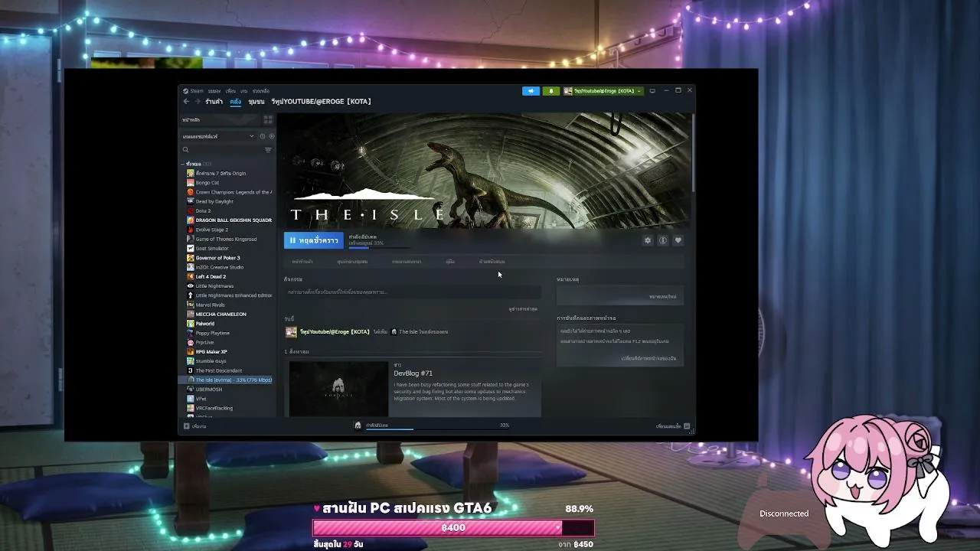Open the DevBlog #71 news thumbnail
The width and height of the screenshot is (980, 551).
click(338, 389)
